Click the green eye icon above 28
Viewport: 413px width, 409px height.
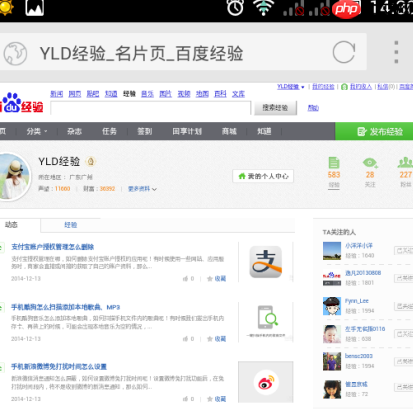tap(370, 163)
